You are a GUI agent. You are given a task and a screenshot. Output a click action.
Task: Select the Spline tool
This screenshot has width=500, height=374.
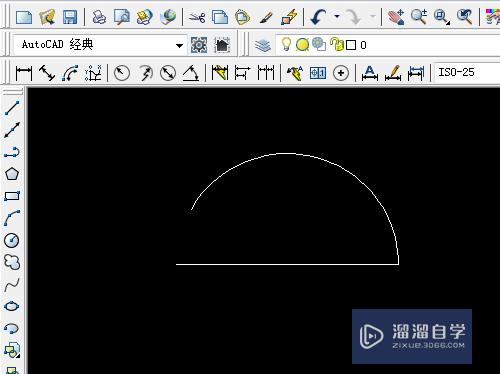pyautogui.click(x=12, y=285)
